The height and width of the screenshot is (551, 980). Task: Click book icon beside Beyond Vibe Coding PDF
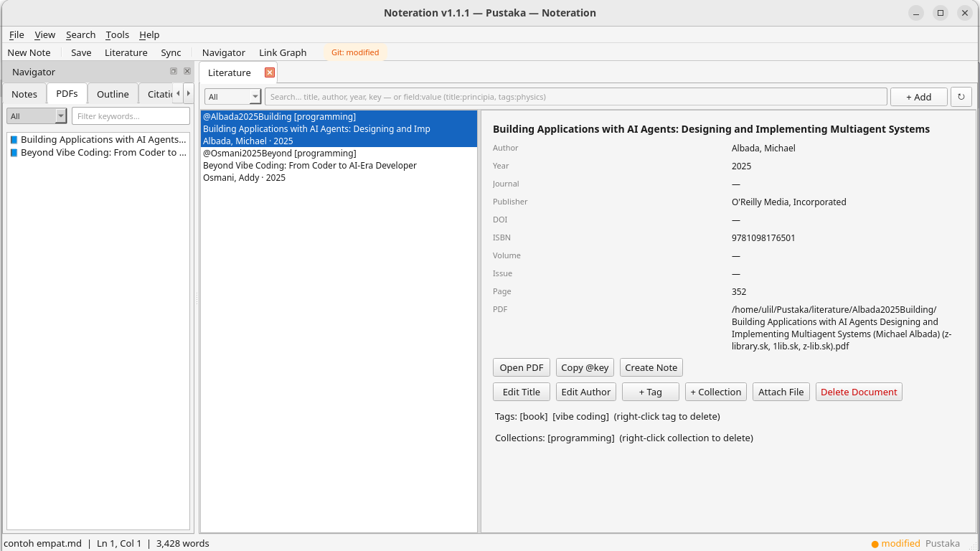[14, 153]
